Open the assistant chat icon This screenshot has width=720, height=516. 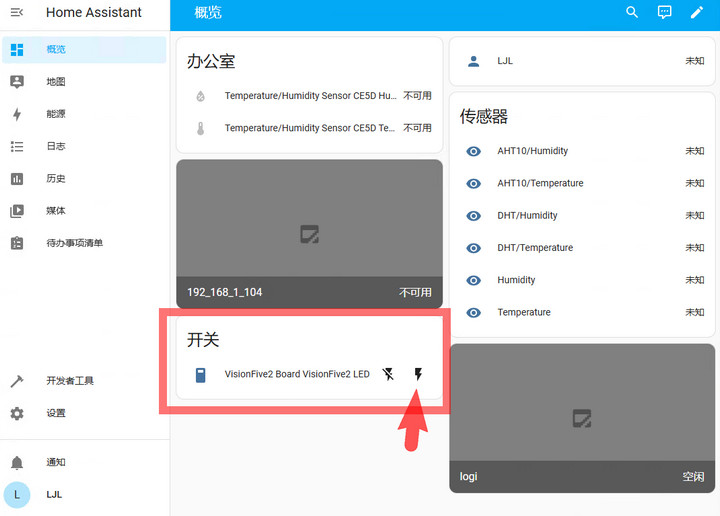[664, 12]
